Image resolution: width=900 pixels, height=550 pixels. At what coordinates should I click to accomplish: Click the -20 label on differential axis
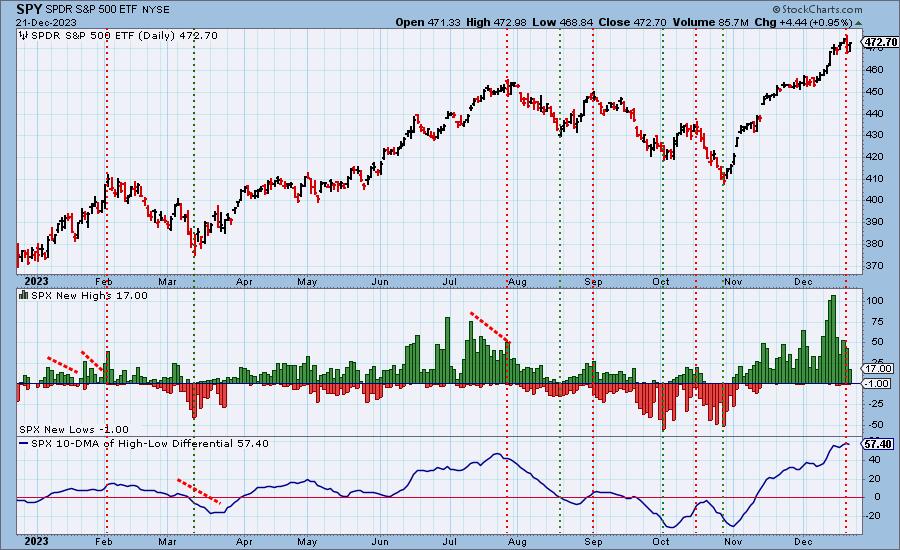click(x=874, y=516)
